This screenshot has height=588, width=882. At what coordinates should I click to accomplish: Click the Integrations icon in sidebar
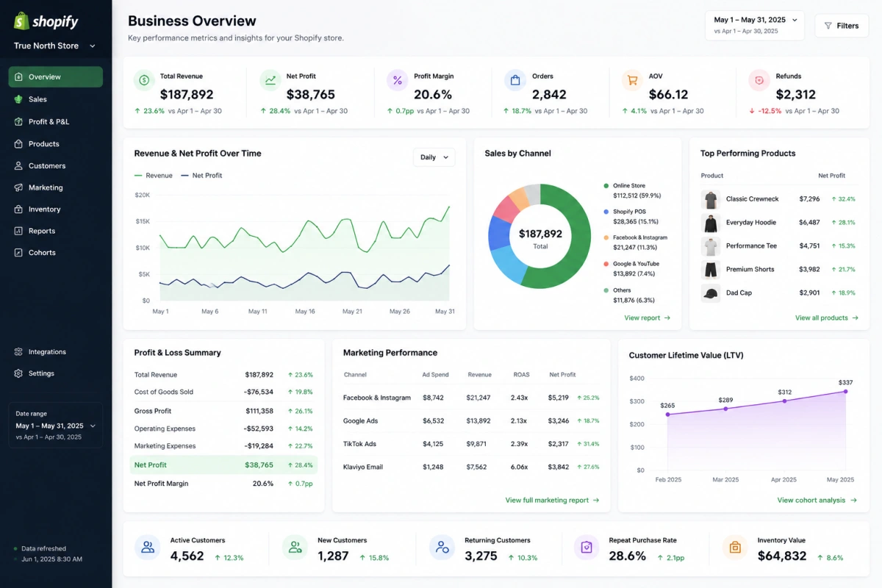pos(18,352)
